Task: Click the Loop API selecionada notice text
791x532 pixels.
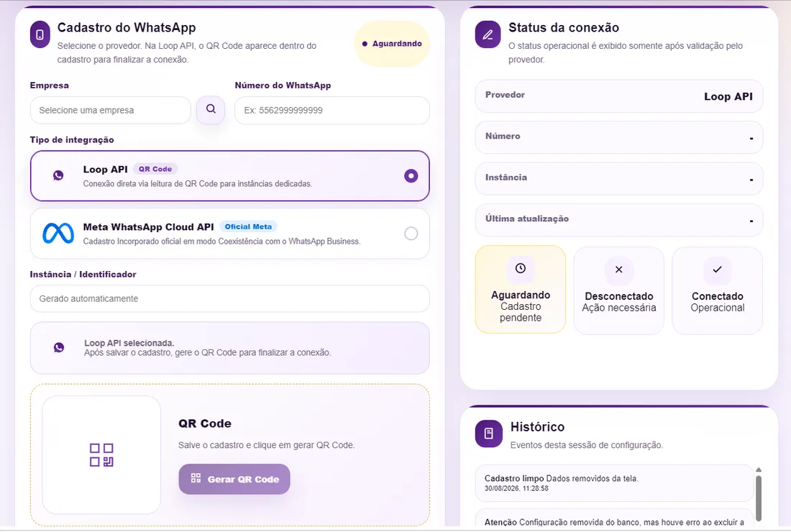Action: (x=207, y=347)
